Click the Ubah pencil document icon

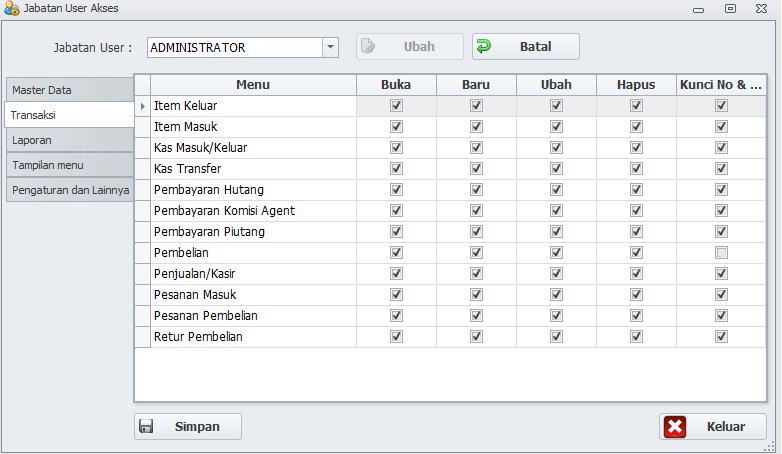368,46
